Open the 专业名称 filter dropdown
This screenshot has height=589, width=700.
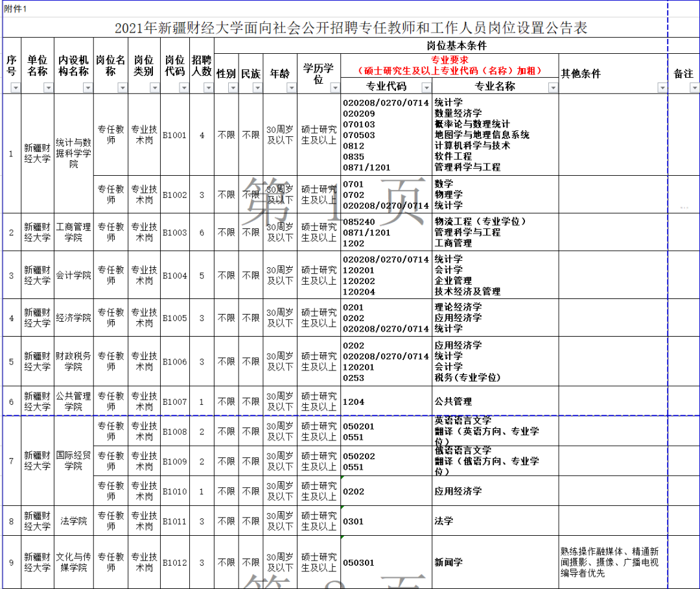553,88
